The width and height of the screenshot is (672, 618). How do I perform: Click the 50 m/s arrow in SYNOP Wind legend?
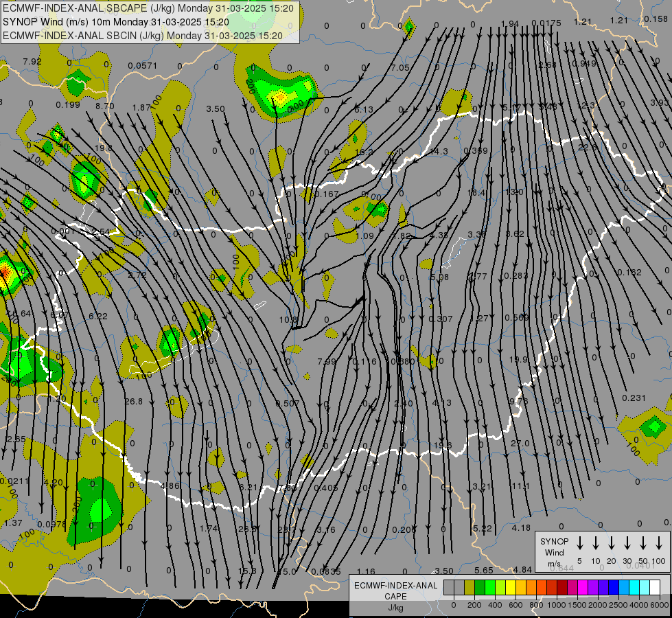click(x=643, y=542)
